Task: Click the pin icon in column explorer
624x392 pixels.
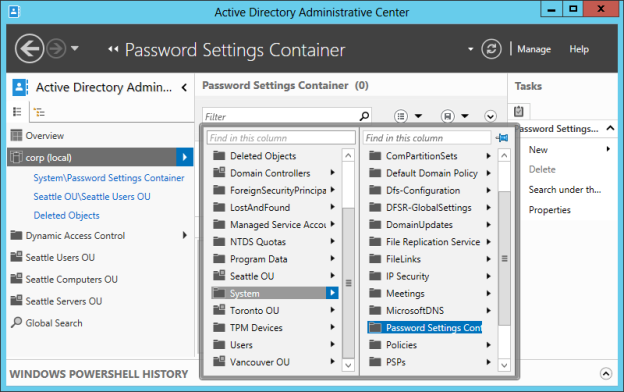Action: pyautogui.click(x=502, y=138)
